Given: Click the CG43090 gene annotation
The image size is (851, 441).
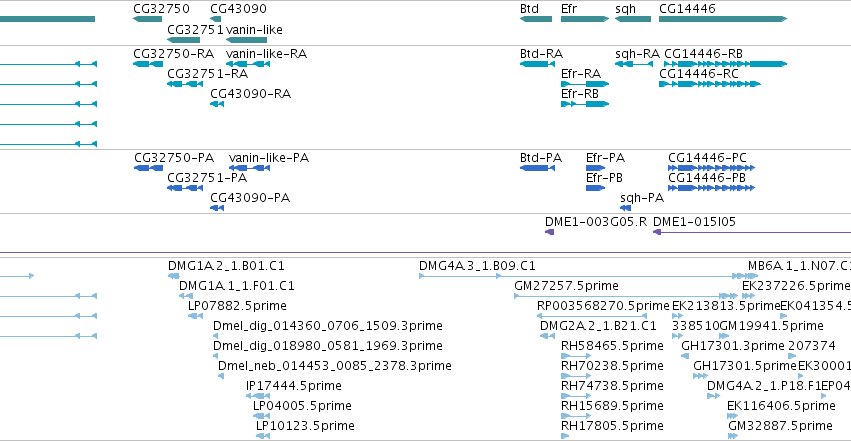Looking at the screenshot, I should point(215,19).
